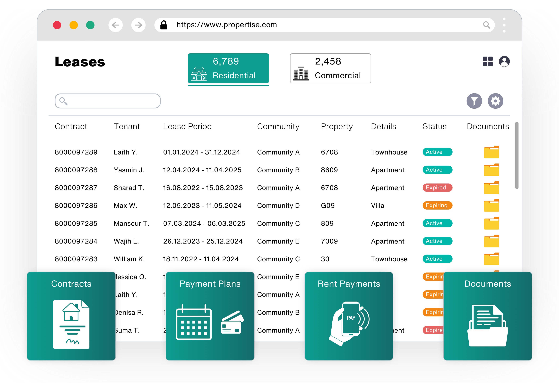The width and height of the screenshot is (559, 392).
Task: Open folder icon for Wajih L. lease
Action: click(491, 241)
